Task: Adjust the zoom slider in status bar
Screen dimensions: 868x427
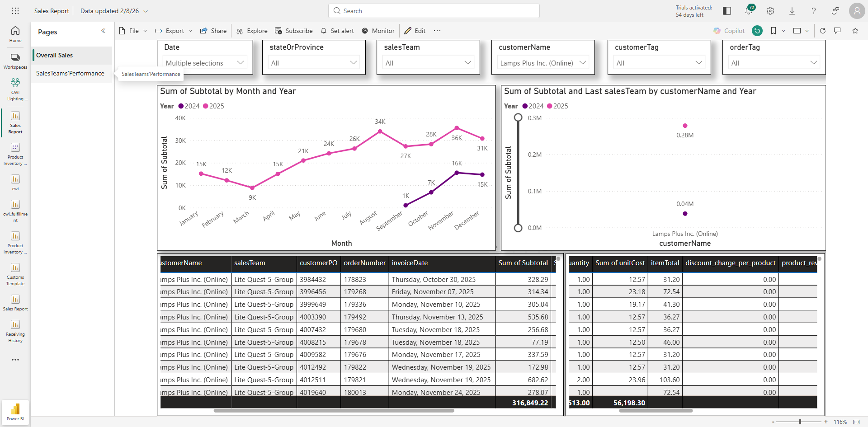Action: pos(800,422)
